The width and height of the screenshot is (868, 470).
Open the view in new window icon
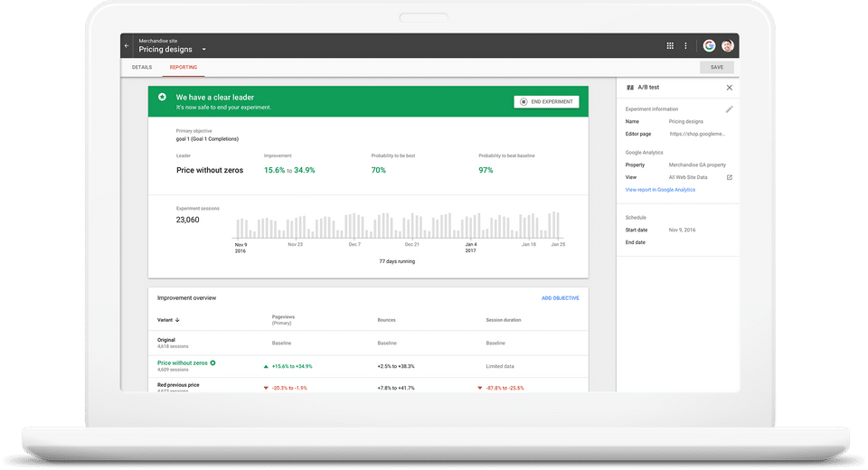tap(729, 178)
